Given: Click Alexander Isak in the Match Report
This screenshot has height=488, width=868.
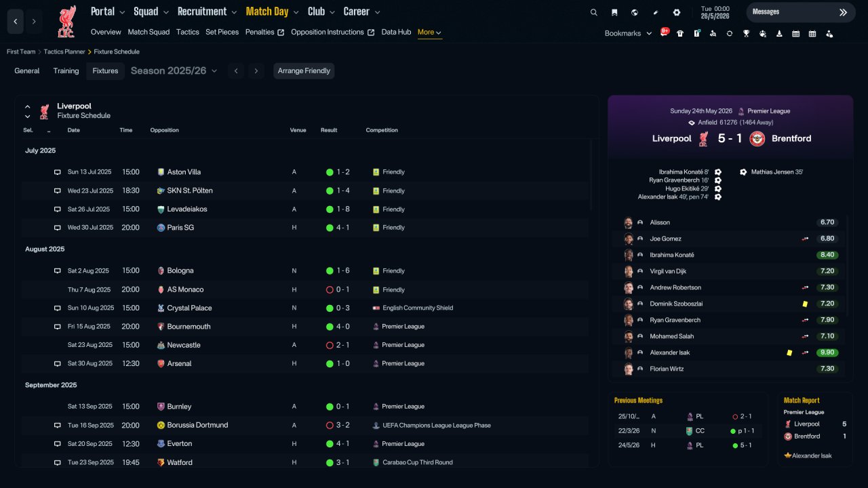Looking at the screenshot, I should tap(812, 456).
